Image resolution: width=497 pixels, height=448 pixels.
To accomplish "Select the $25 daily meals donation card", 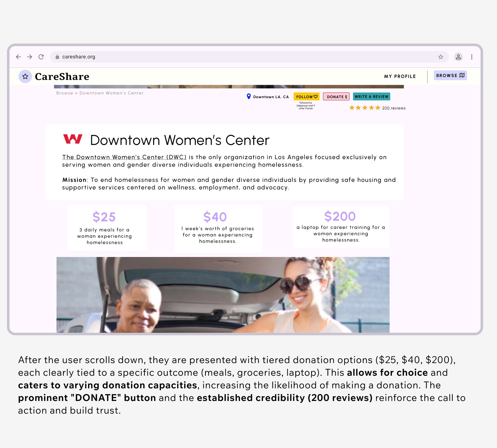I will tap(107, 228).
